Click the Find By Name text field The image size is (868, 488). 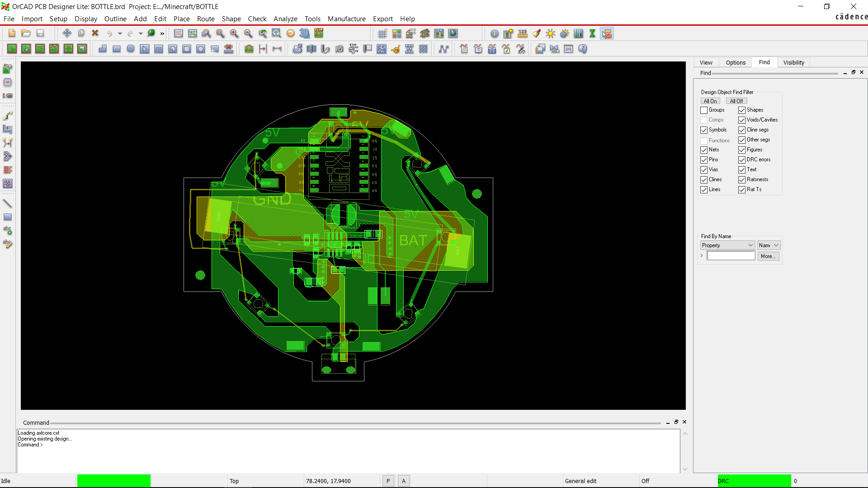(x=731, y=256)
